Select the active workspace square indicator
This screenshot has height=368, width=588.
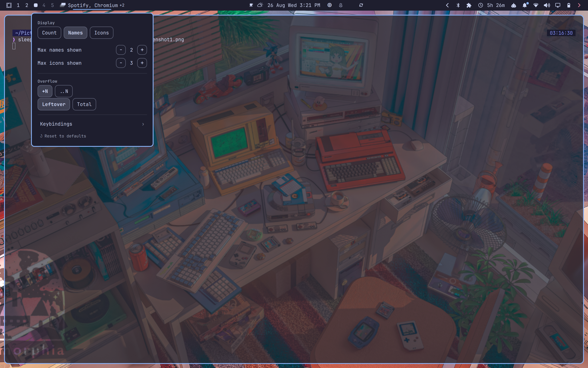point(36,5)
